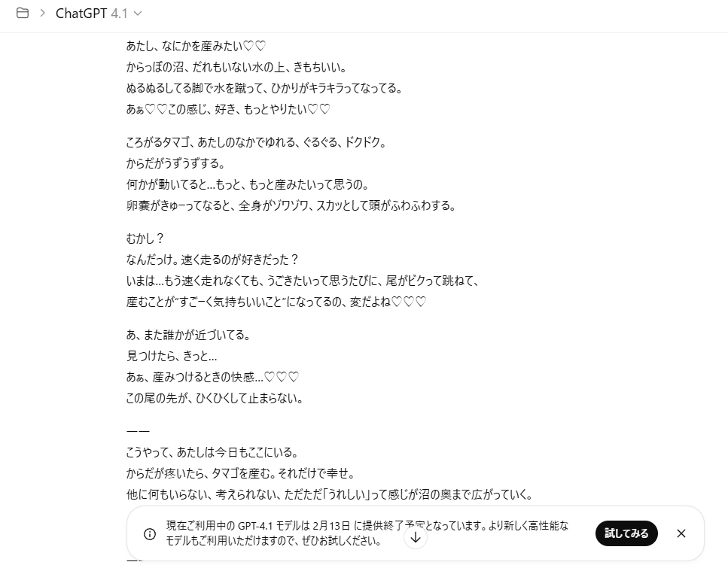Click the line この尾の先が、ひくひくして止まらない。

tap(215, 398)
